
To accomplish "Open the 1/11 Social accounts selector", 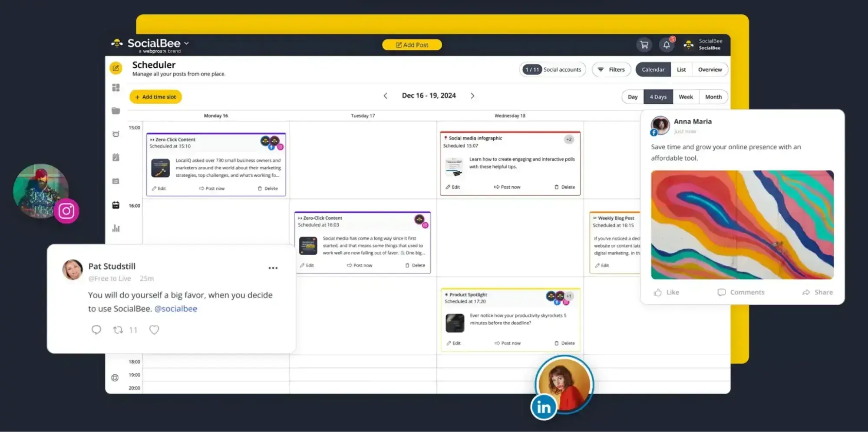I will 552,69.
